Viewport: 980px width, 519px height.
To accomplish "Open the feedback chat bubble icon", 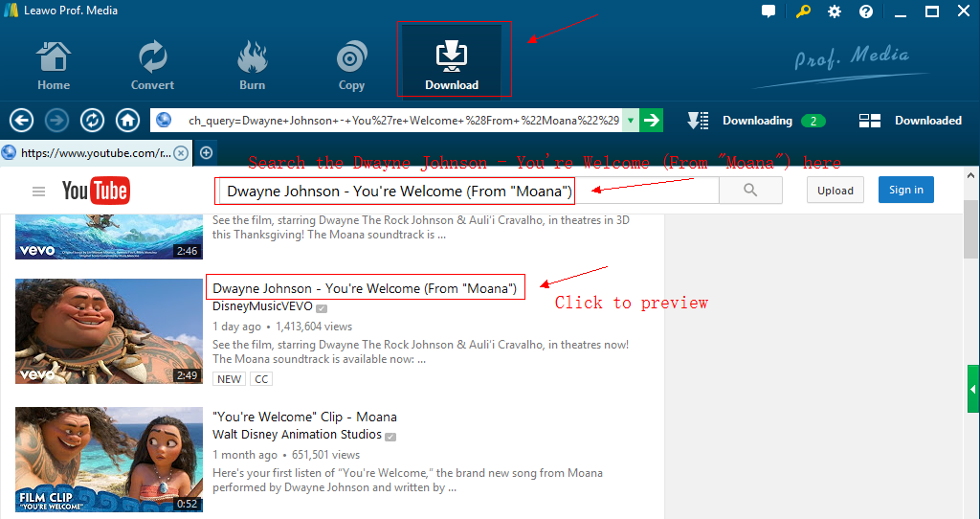I will pyautogui.click(x=768, y=11).
